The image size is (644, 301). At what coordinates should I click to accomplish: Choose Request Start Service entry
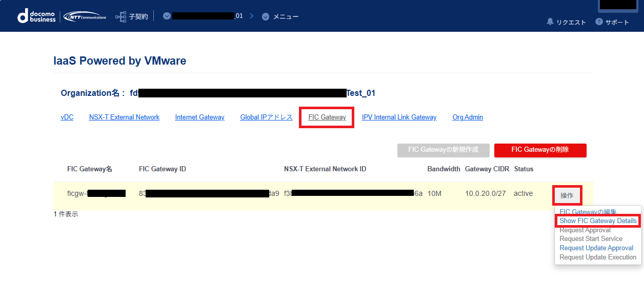tap(591, 239)
